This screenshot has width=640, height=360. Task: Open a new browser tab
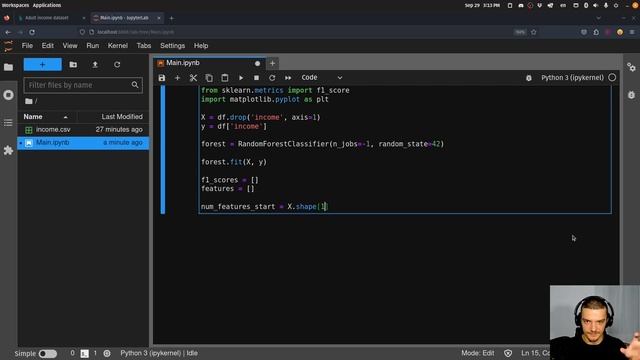click(171, 18)
